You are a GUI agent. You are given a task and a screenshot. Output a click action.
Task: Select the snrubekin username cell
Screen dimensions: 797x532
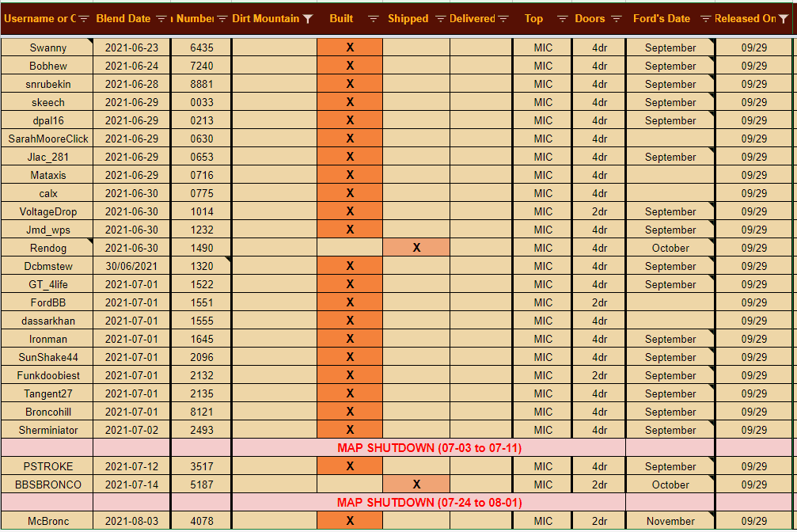[47, 85]
